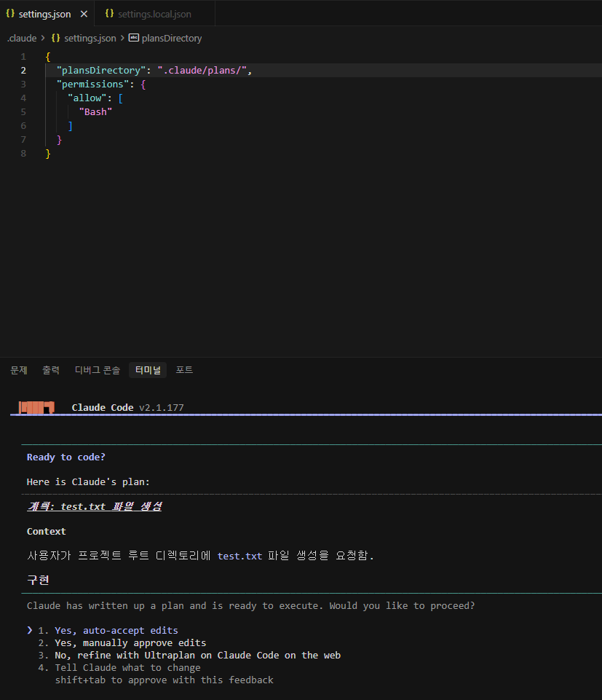Choose option 1 Yes, auto-accept edits

click(116, 630)
